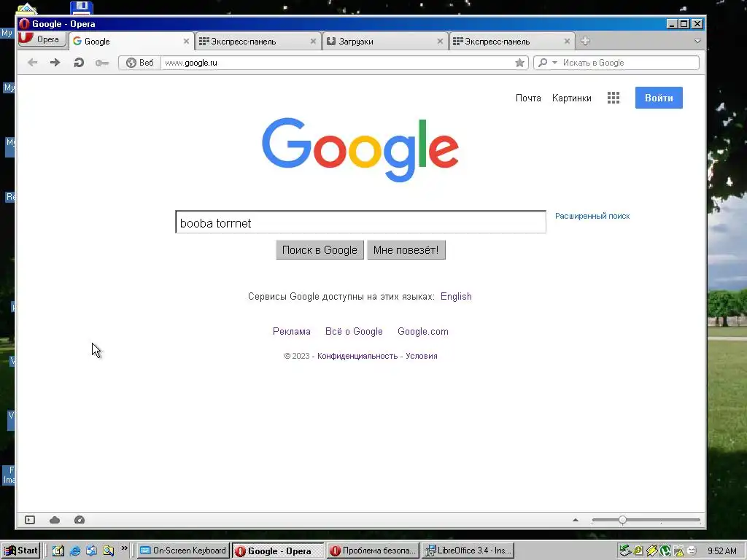Screen dimensions: 747x560
Task: Launch Internet Explorer from quick launch
Action: pos(75,551)
